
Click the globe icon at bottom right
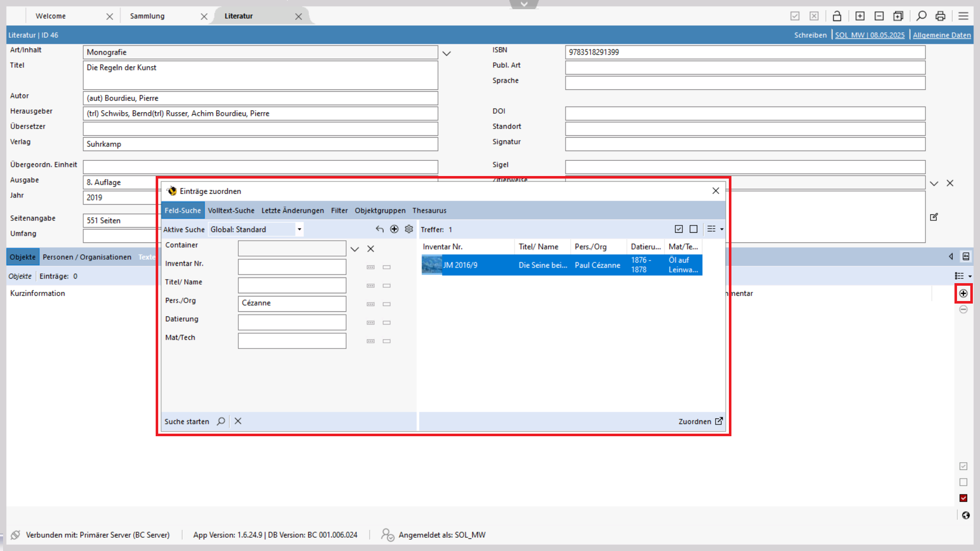[x=965, y=515]
